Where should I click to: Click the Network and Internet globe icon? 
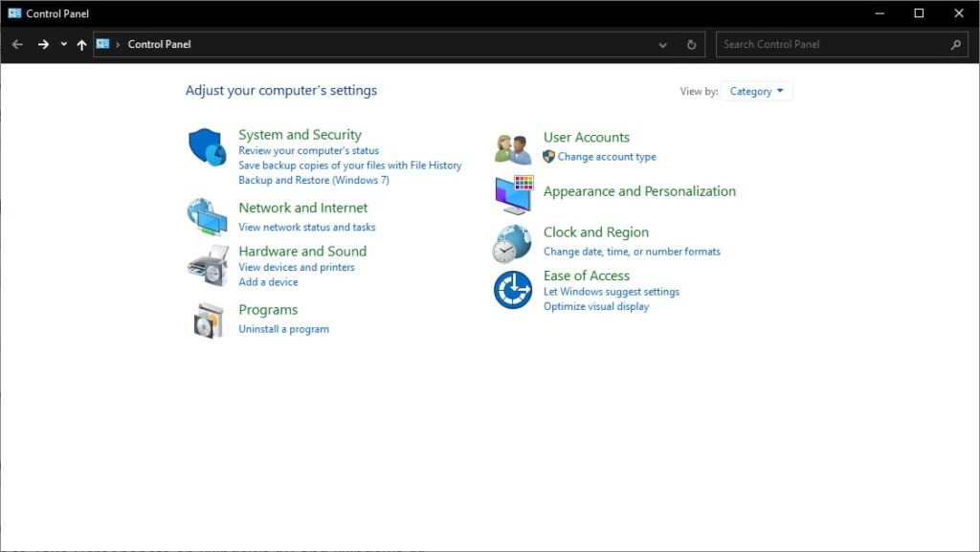(x=207, y=217)
